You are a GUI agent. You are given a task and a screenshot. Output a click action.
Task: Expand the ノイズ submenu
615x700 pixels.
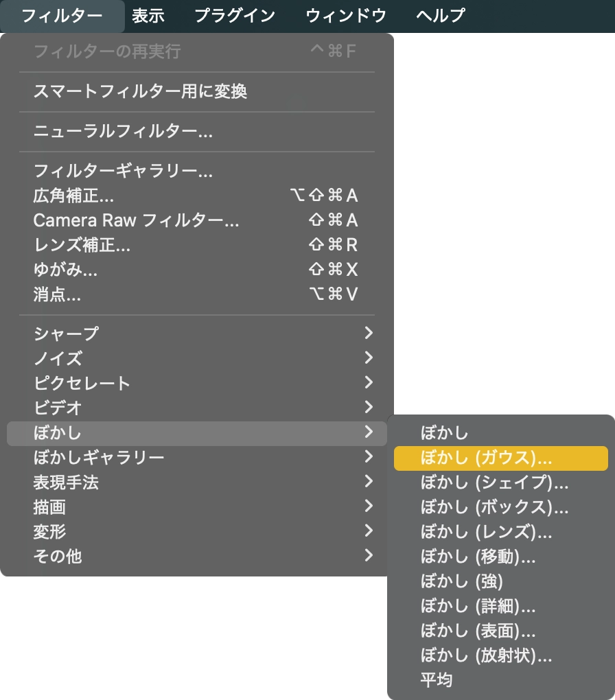pyautogui.click(x=58, y=358)
